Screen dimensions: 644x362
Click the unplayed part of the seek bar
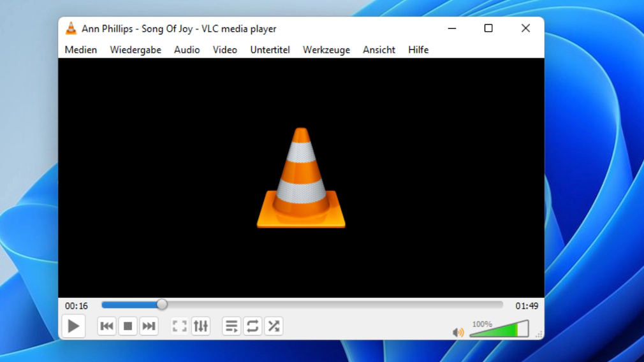coord(335,305)
